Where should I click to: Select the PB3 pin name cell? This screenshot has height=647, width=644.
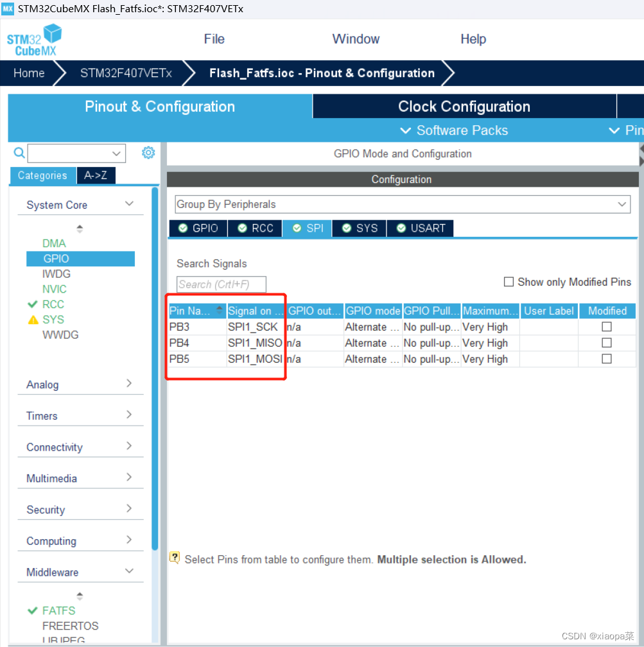tap(197, 327)
